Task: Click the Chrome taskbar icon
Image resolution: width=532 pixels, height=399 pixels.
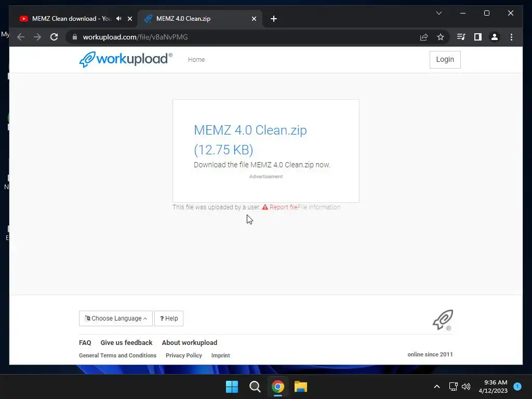Action: [x=277, y=387]
